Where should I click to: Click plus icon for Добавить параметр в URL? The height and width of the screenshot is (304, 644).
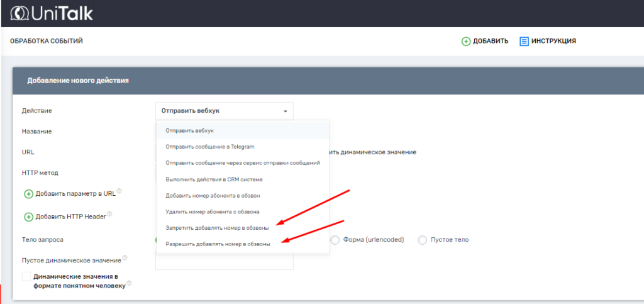pos(28,194)
